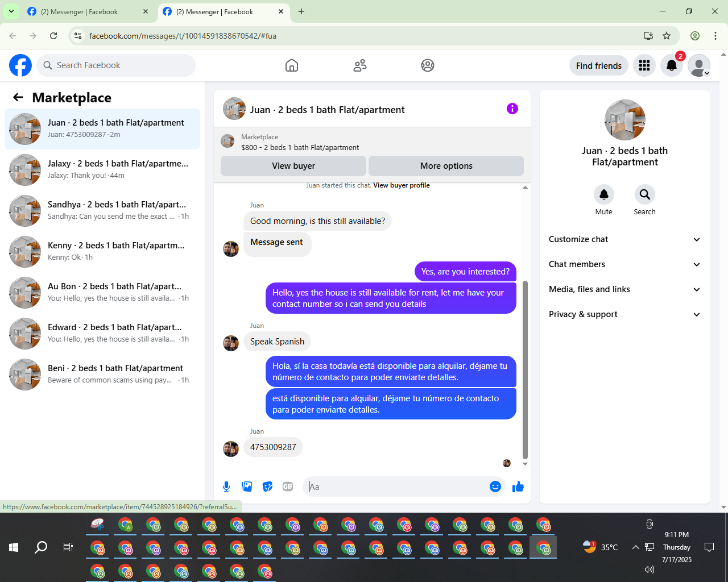Image resolution: width=728 pixels, height=582 pixels.
Task: Switch to the first Messenger tab
Action: pyautogui.click(x=88, y=11)
